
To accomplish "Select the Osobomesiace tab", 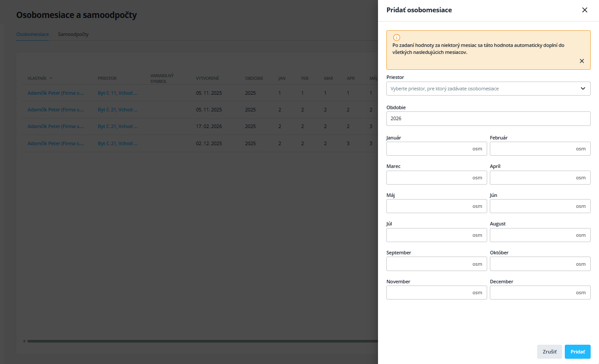I will click(32, 34).
